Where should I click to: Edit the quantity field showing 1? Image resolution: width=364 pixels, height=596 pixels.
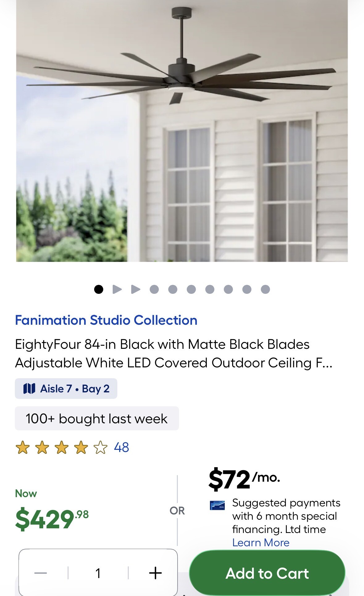(x=98, y=573)
